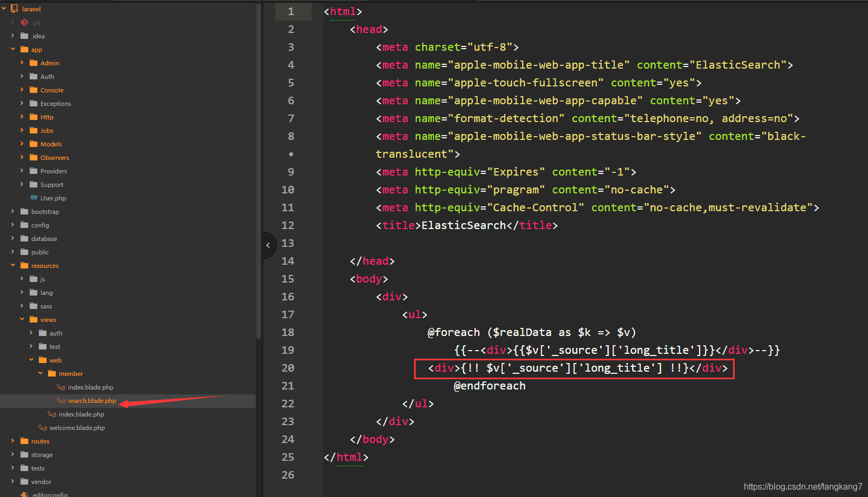Collapse the views folder chevron
The image size is (868, 497).
coord(22,319)
